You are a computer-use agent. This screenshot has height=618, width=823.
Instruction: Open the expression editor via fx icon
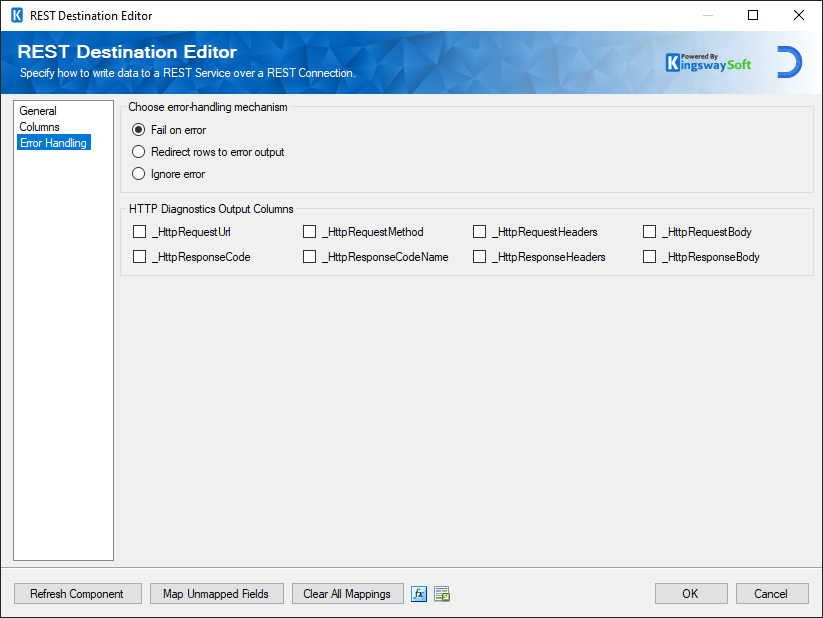(419, 593)
